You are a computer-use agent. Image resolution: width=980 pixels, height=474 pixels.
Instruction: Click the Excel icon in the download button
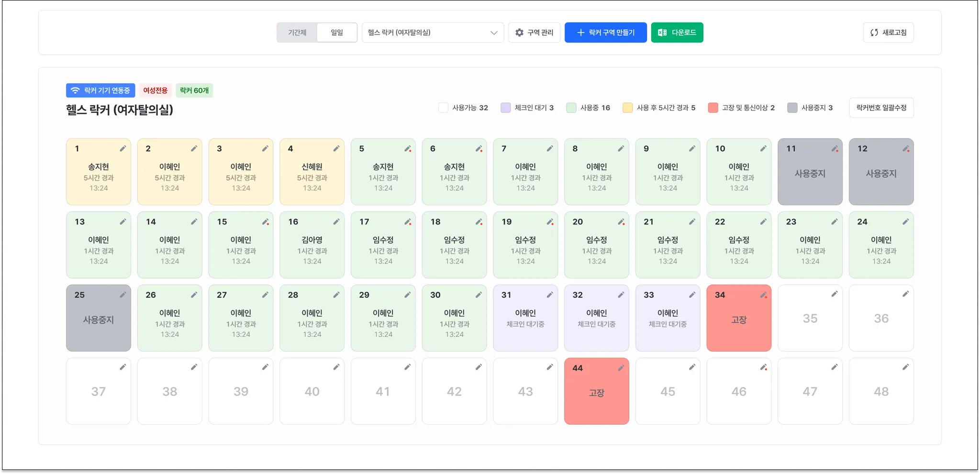(x=662, y=33)
